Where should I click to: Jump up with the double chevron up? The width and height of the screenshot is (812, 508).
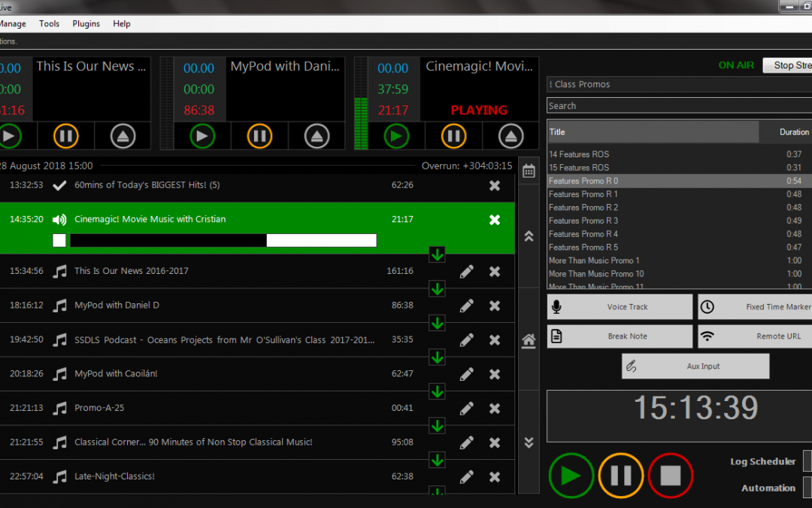tap(529, 236)
